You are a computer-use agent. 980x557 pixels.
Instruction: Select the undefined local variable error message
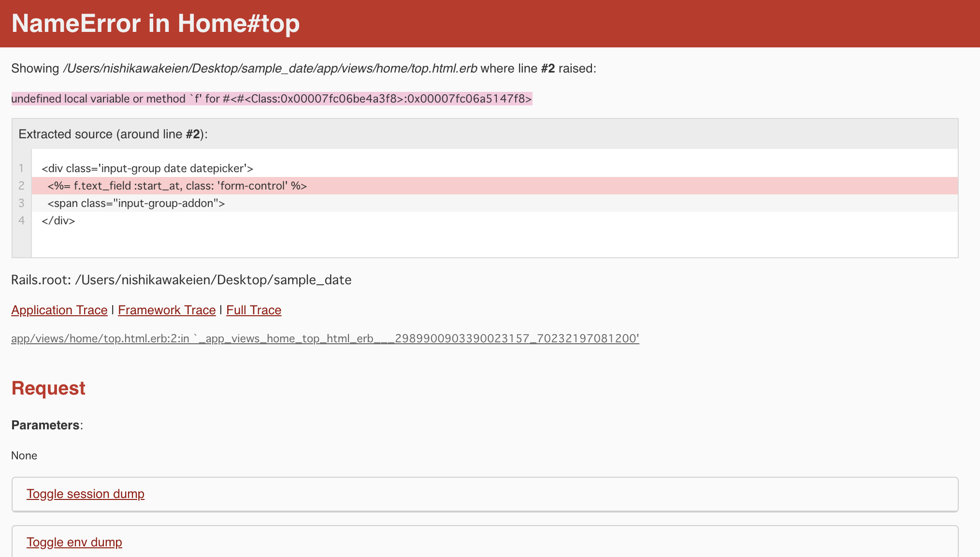pos(272,99)
